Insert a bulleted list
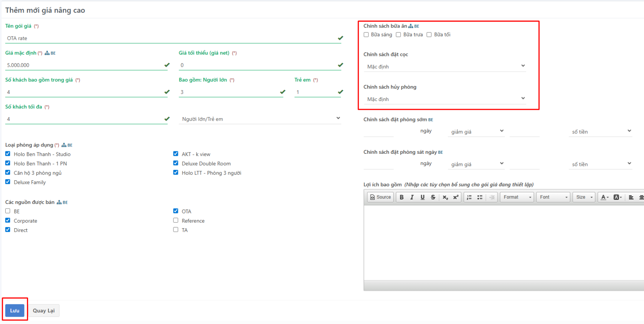 pos(480,197)
